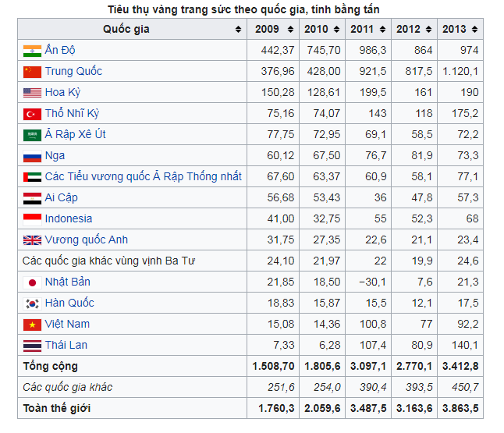Select world total 2010 value 2.059,6

(x=322, y=408)
